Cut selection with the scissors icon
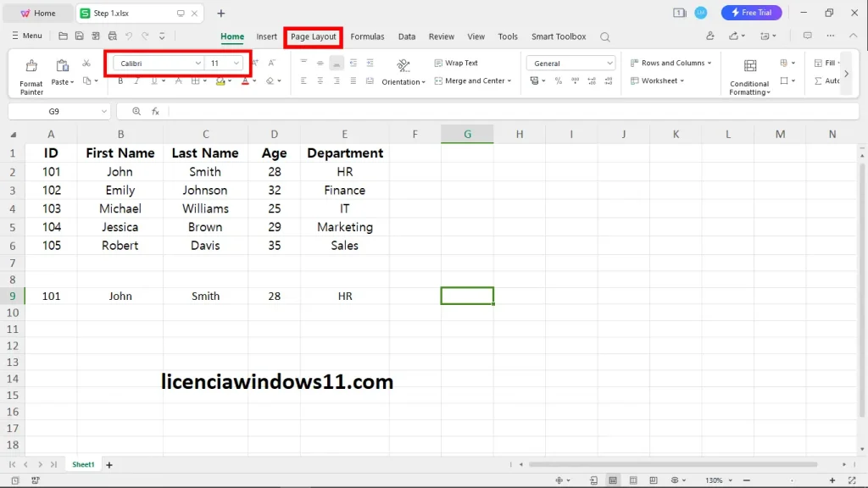Image resolution: width=868 pixels, height=488 pixels. [86, 64]
